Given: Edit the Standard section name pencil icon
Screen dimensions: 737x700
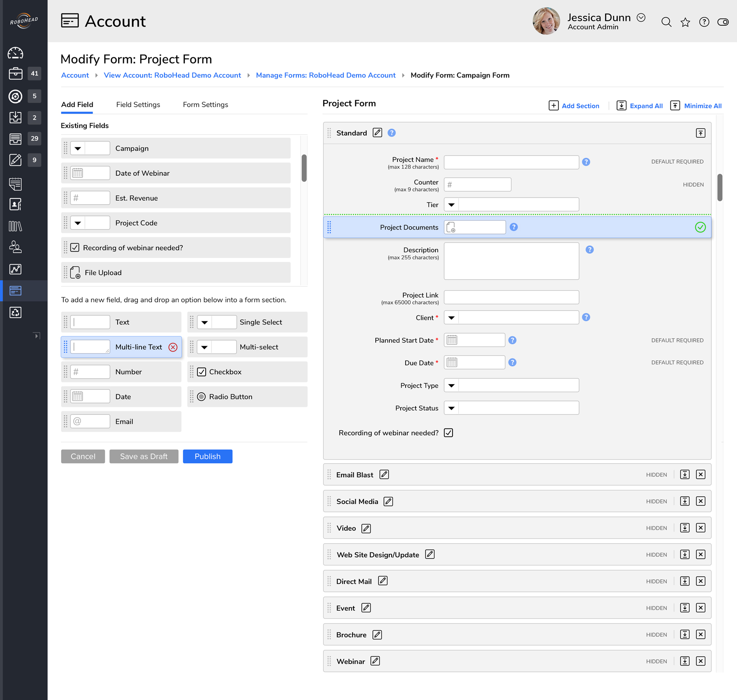Looking at the screenshot, I should (378, 133).
